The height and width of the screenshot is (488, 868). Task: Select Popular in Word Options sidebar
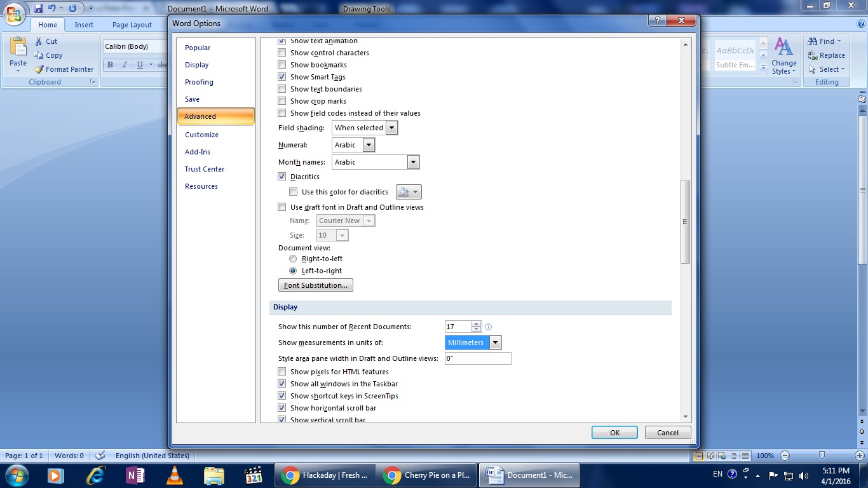click(x=198, y=48)
